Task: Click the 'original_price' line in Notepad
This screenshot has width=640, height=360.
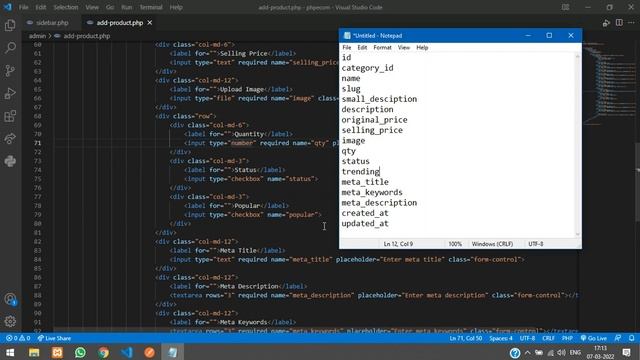Action: click(x=374, y=120)
